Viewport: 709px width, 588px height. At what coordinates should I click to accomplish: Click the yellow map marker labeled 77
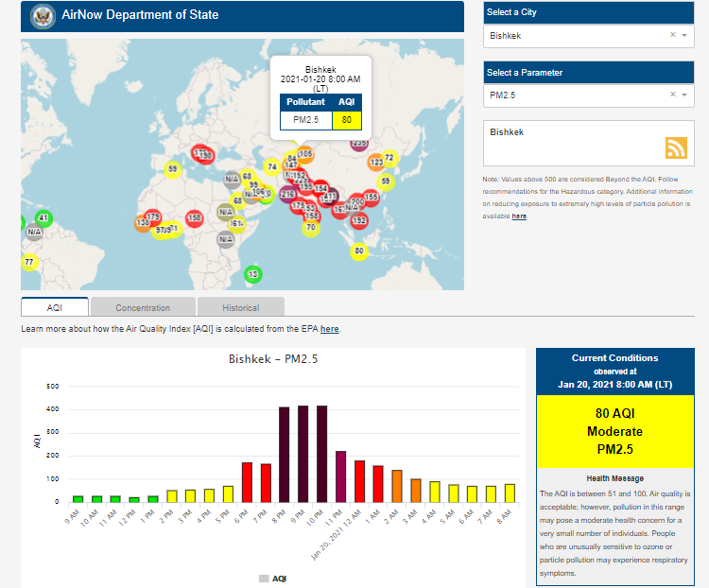(x=29, y=262)
